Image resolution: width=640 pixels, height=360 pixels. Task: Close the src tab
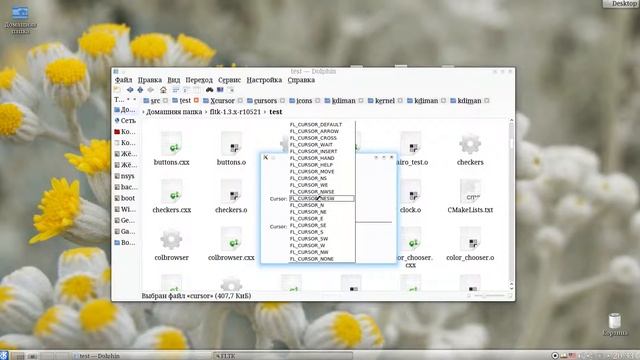165,100
